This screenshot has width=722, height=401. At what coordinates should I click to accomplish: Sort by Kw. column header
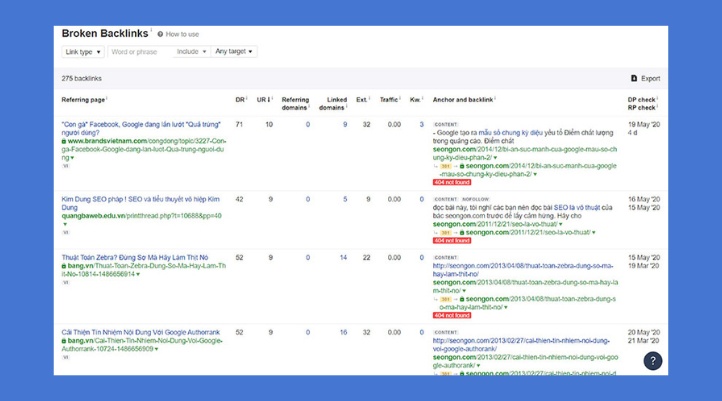[416, 99]
